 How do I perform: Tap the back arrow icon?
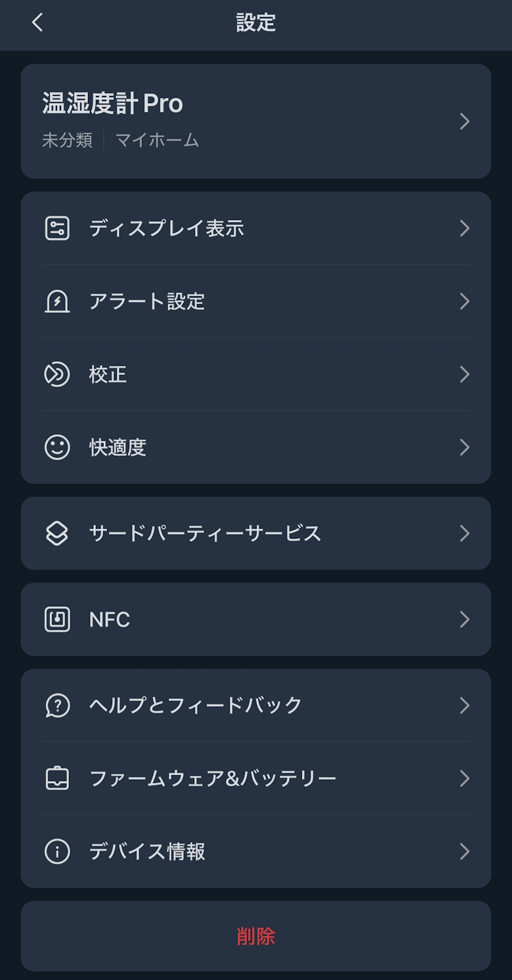click(37, 22)
